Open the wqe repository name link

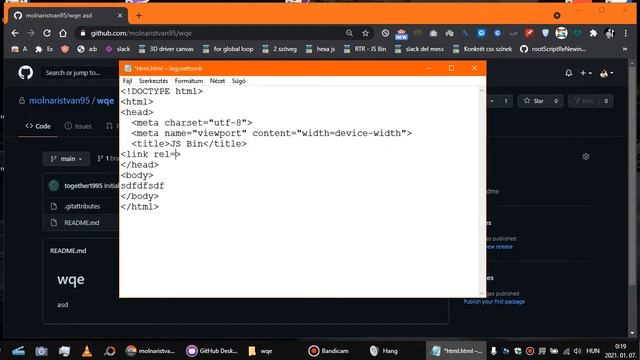[x=105, y=100]
